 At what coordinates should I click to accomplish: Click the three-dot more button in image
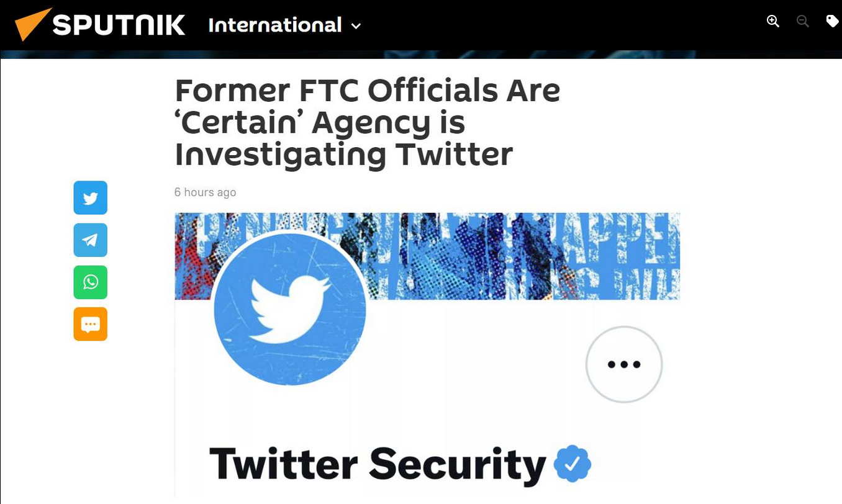click(x=624, y=364)
